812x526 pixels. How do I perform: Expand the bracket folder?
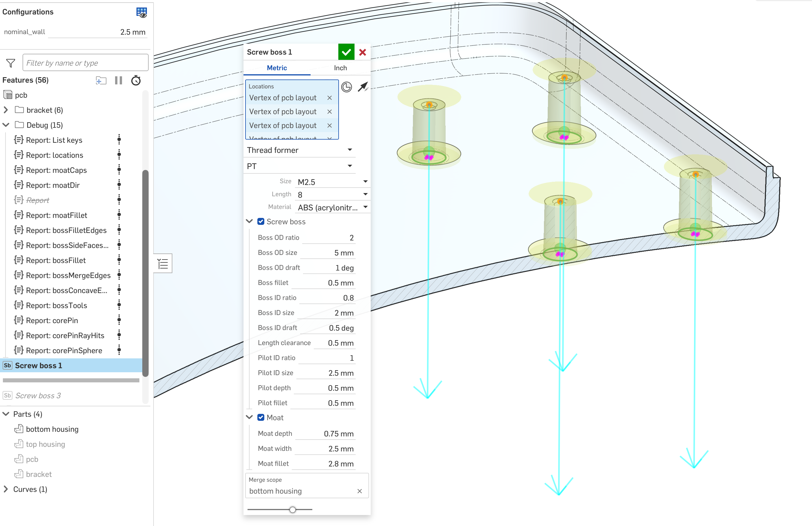pyautogui.click(x=6, y=110)
